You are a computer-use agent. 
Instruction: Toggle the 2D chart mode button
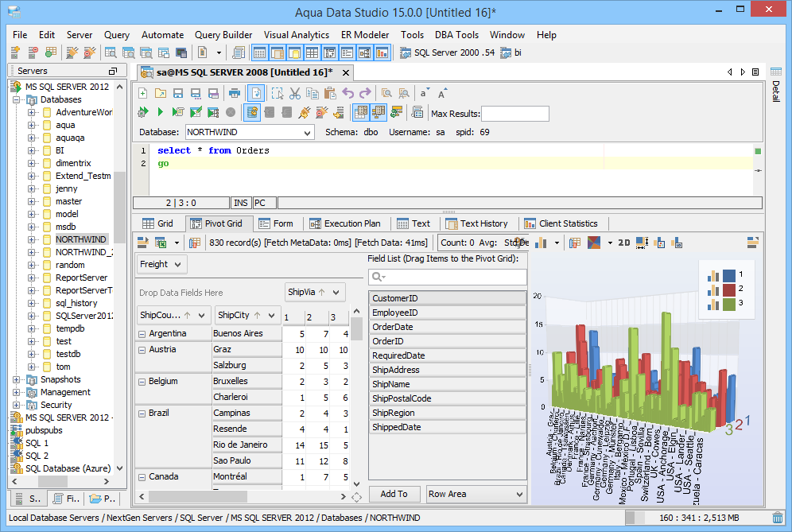624,243
